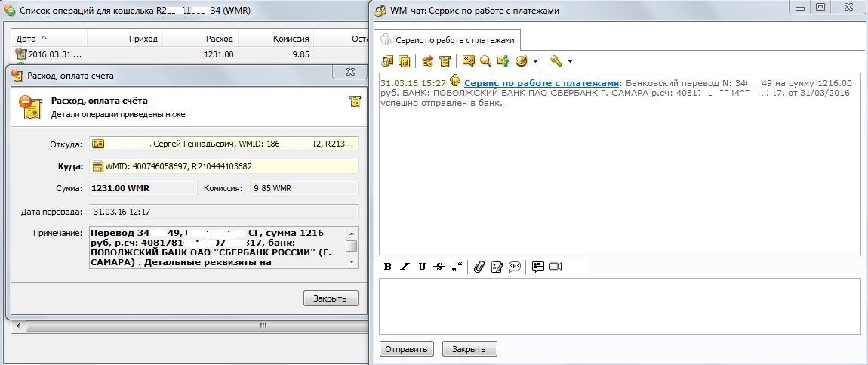The width and height of the screenshot is (868, 365).
Task: Click 'Отправить' button in chat
Action: [x=406, y=349]
